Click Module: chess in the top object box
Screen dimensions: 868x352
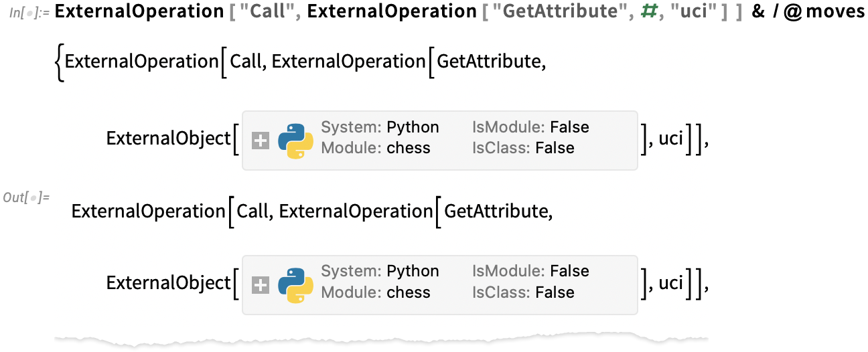tap(376, 148)
